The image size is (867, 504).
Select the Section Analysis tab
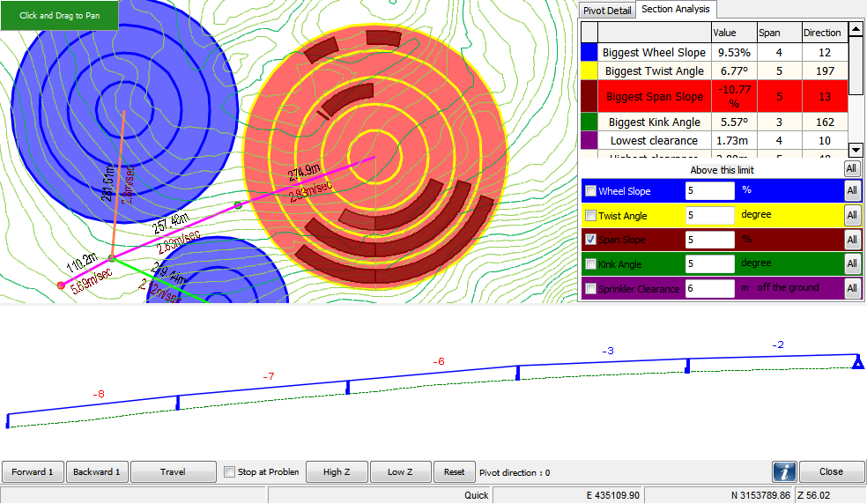[676, 10]
